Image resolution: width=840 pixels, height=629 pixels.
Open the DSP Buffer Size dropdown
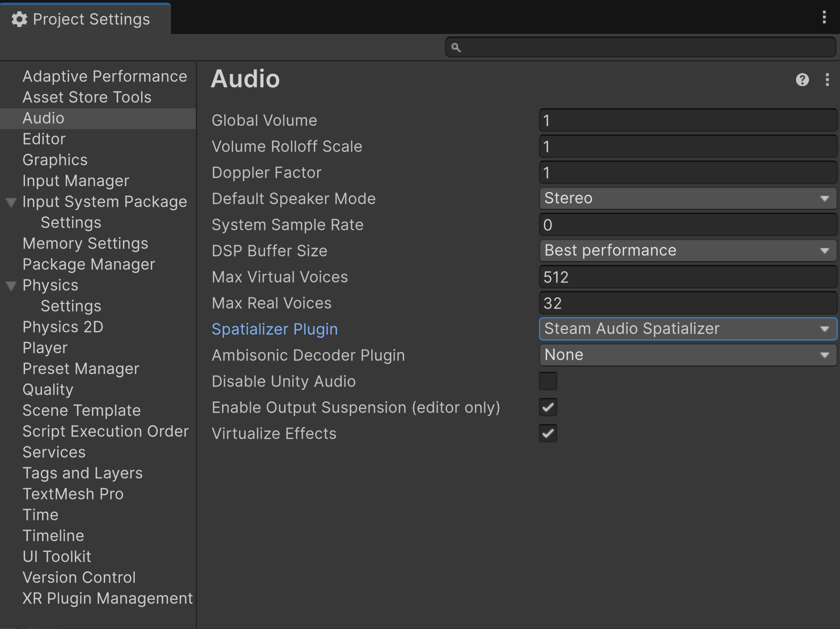pos(687,251)
